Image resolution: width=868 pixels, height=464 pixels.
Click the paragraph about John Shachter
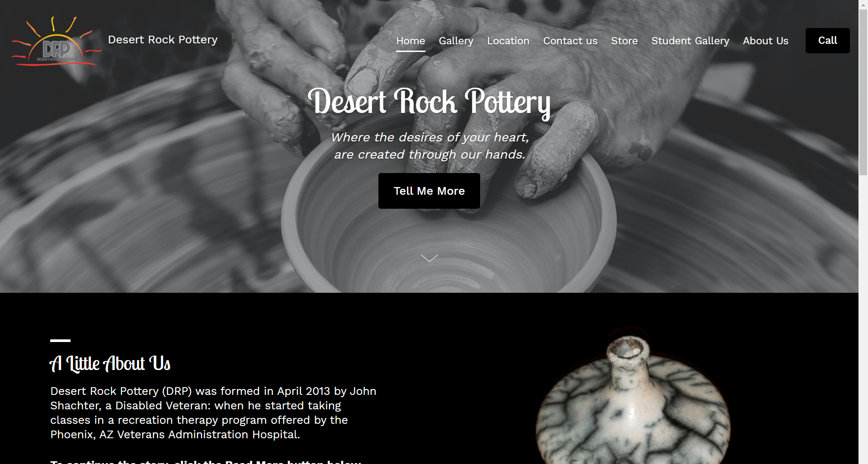tap(213, 412)
